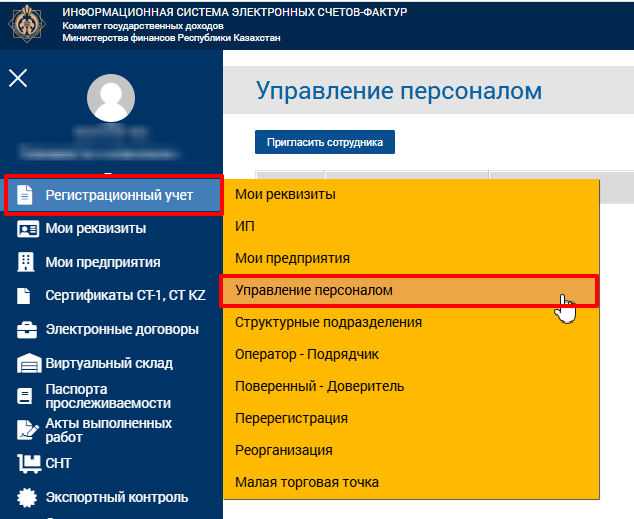The height and width of the screenshot is (519, 634).
Task: Click the header title ИНФОРМАЦИОННАЯ СИСТЕМА ЭЛЕКТРОННЫХ СЧЕТОВ-ФАКТУР
Action: [x=235, y=12]
